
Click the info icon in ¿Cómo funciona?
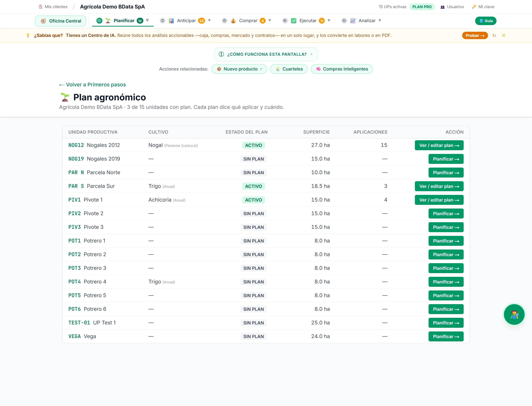click(x=221, y=54)
